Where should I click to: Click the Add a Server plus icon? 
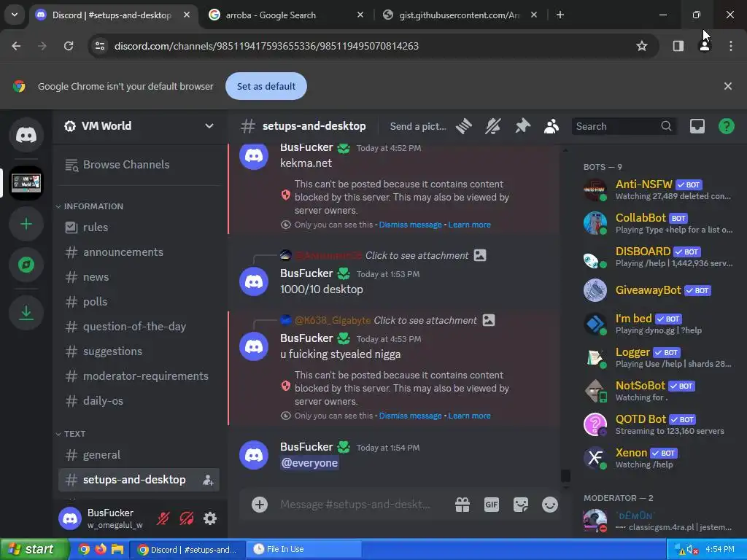coord(26,224)
